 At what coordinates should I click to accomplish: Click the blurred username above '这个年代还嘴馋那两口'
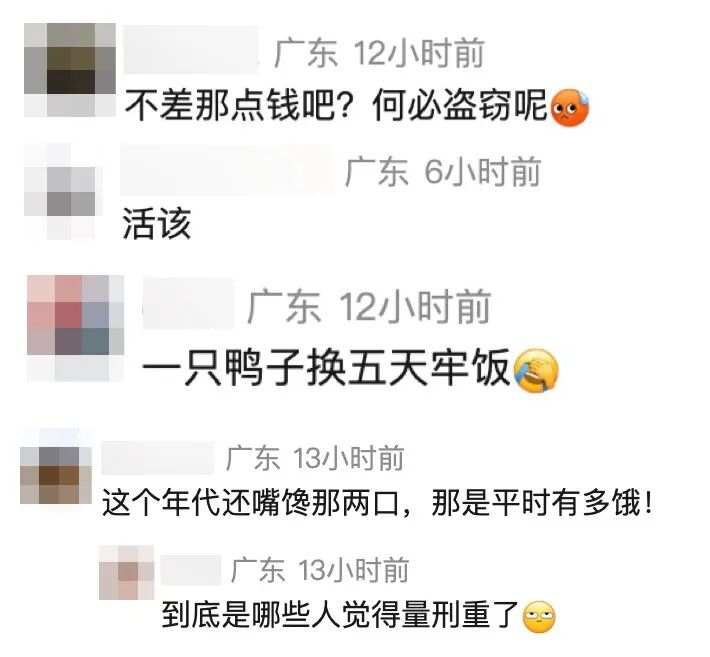pos(158,457)
